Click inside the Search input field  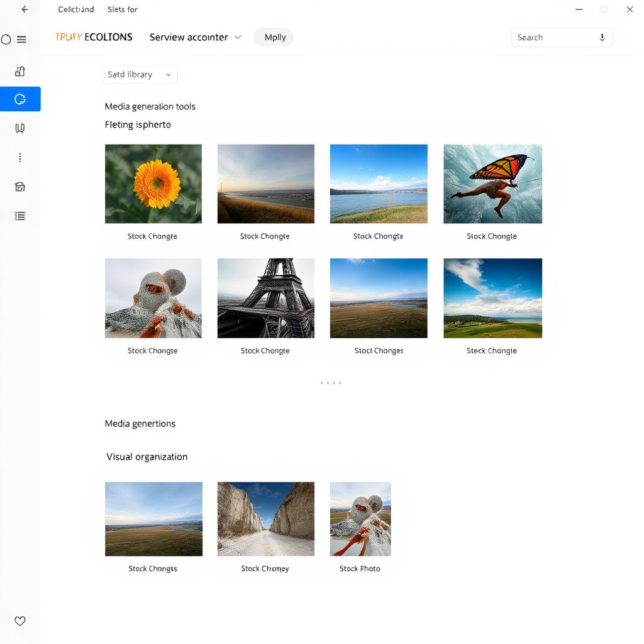[x=553, y=37]
